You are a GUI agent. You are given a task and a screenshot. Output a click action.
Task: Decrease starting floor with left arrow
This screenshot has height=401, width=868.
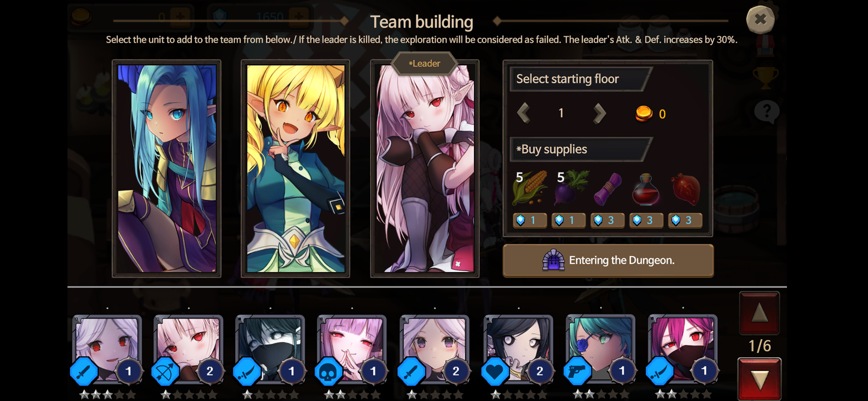click(x=524, y=114)
